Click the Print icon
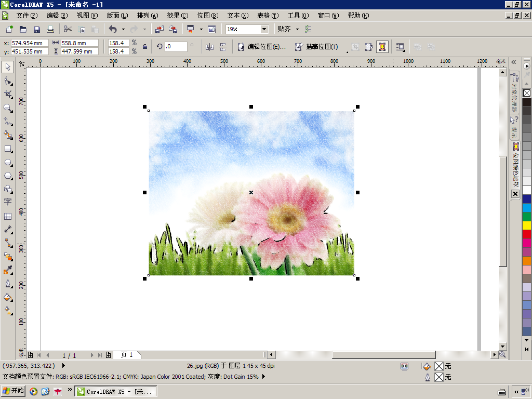This screenshot has height=399, width=532. 50,29
